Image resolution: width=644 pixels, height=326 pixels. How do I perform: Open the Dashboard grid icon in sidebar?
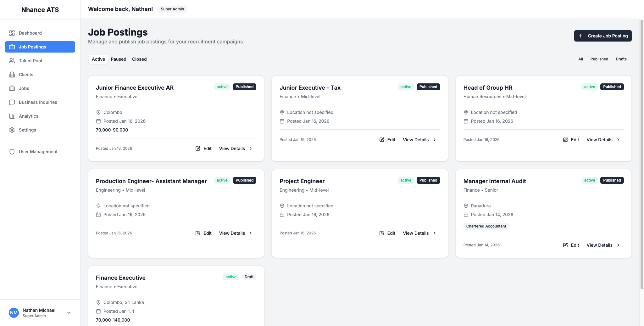click(12, 33)
